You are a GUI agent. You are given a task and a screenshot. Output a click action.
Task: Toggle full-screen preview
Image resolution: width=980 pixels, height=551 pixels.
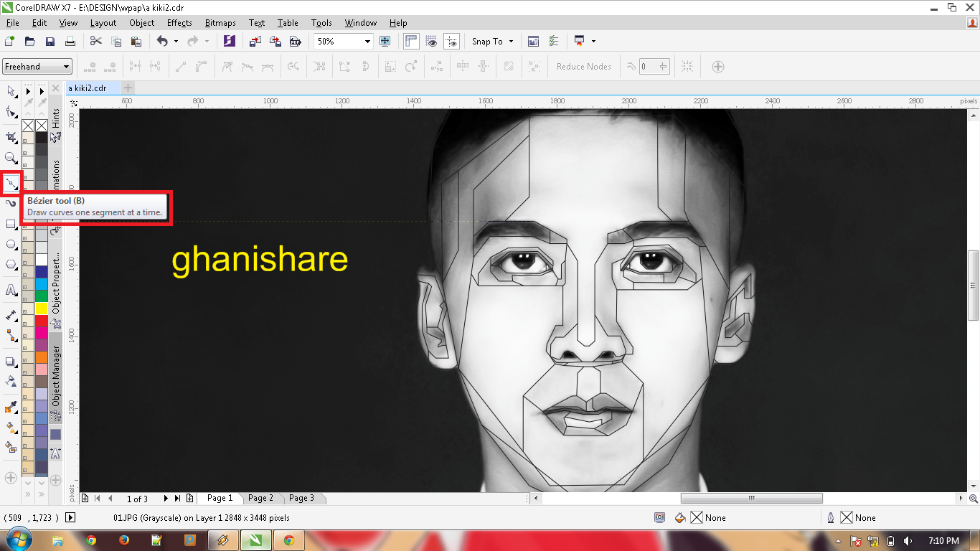coord(385,42)
